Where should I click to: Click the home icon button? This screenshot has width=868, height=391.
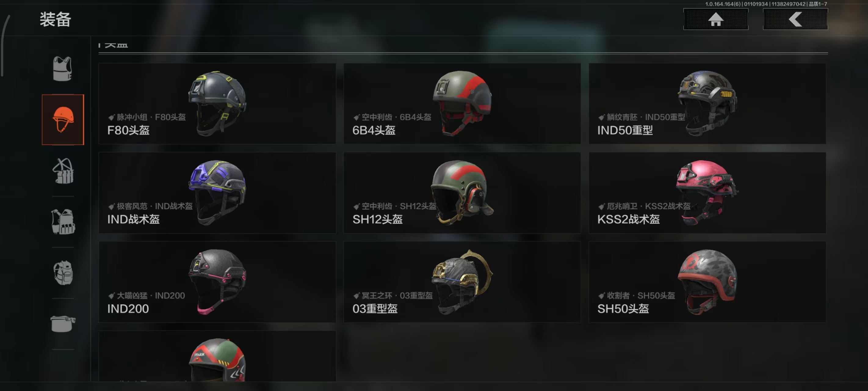(716, 19)
